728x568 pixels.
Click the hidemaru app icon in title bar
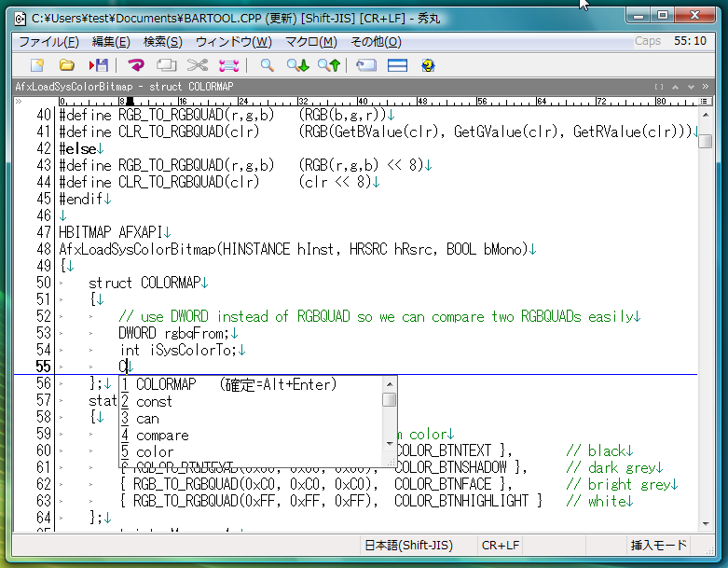pos(20,19)
